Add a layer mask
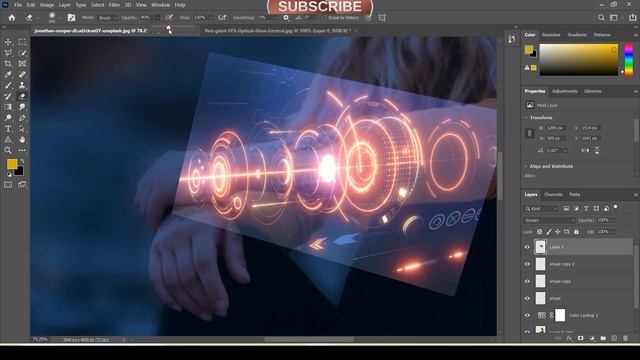 coord(580,338)
